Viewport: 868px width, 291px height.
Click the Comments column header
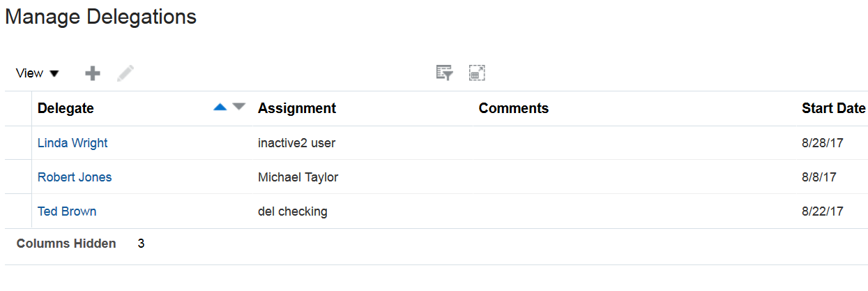pos(514,108)
